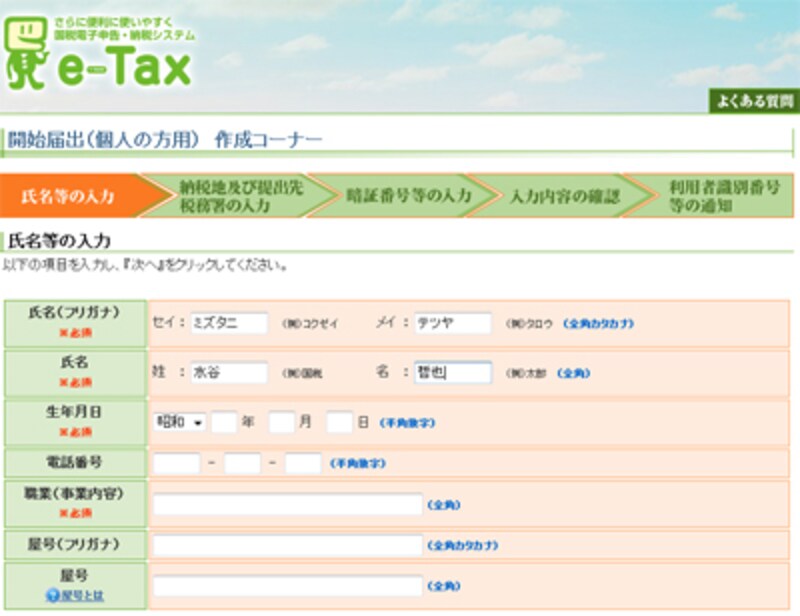Expand the 昭和 era dropdown

[x=180, y=423]
